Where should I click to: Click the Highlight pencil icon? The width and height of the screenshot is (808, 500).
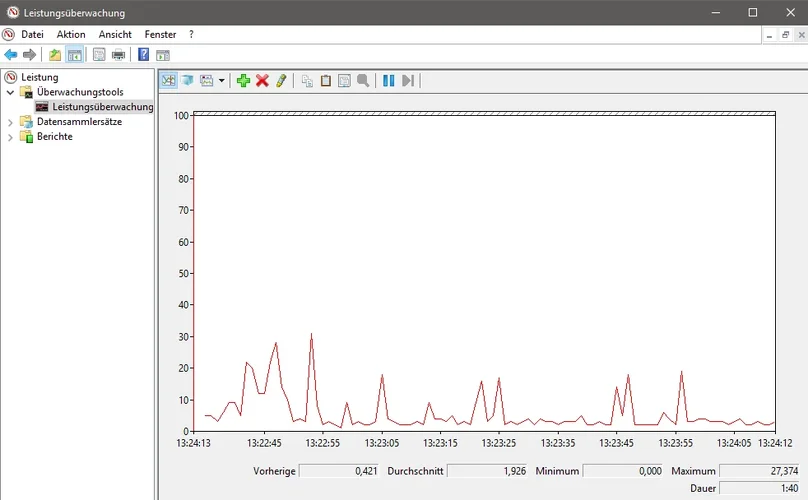coord(281,80)
